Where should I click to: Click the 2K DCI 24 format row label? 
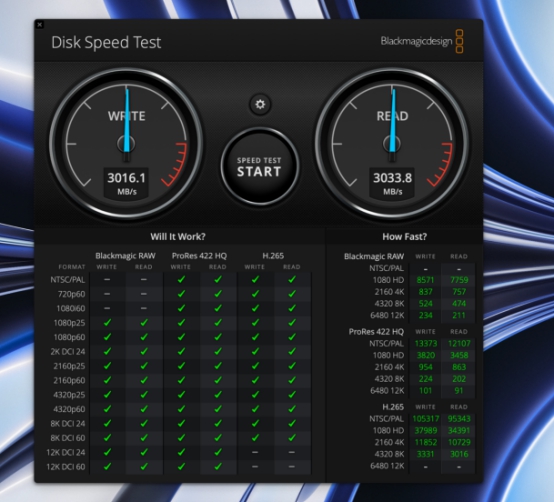[x=68, y=352]
